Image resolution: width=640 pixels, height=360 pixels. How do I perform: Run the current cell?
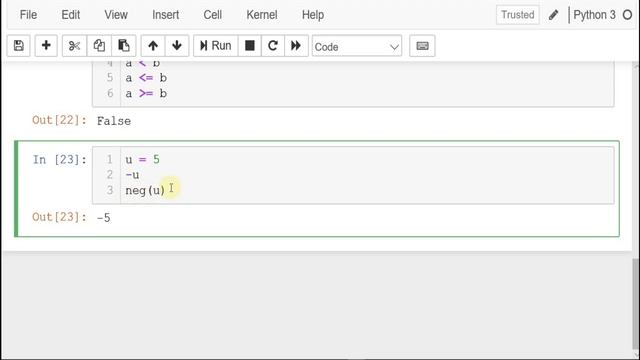pyautogui.click(x=216, y=46)
